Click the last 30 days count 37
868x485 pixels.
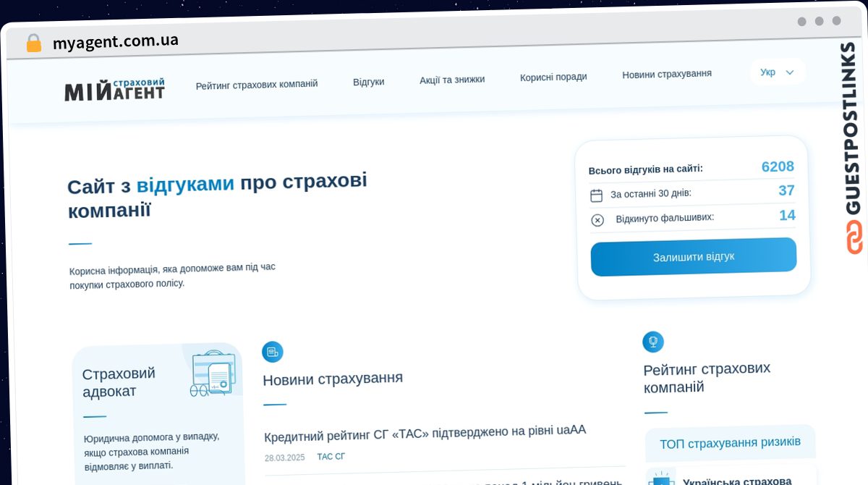click(786, 190)
